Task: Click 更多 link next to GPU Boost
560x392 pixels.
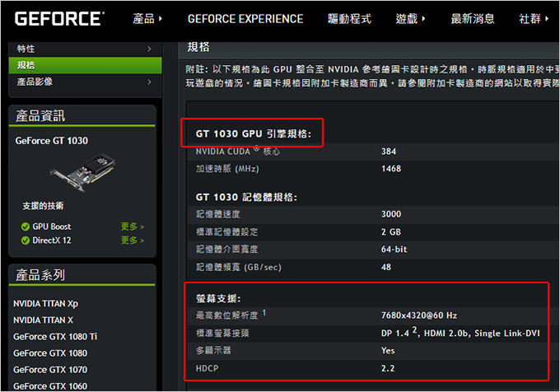Action: (132, 226)
